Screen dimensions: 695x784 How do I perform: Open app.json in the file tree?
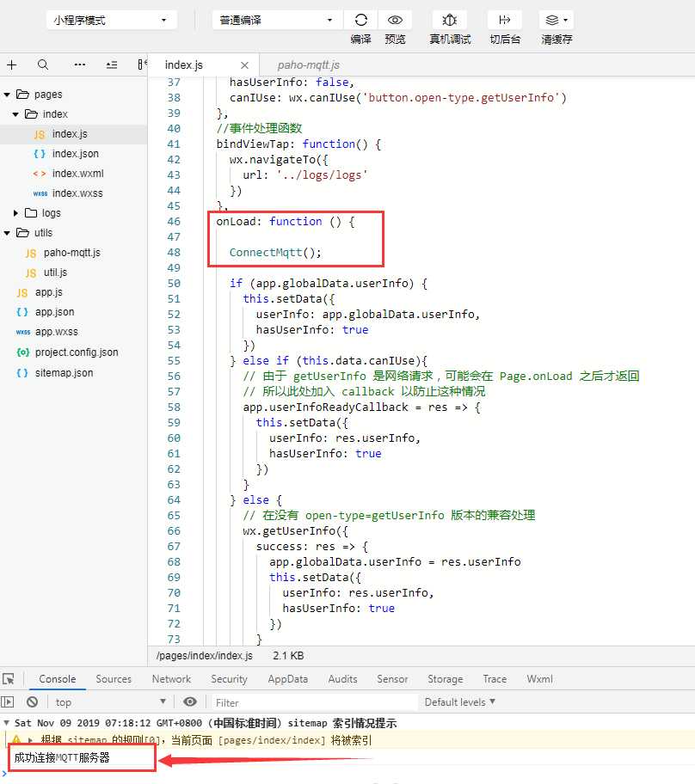click(54, 312)
